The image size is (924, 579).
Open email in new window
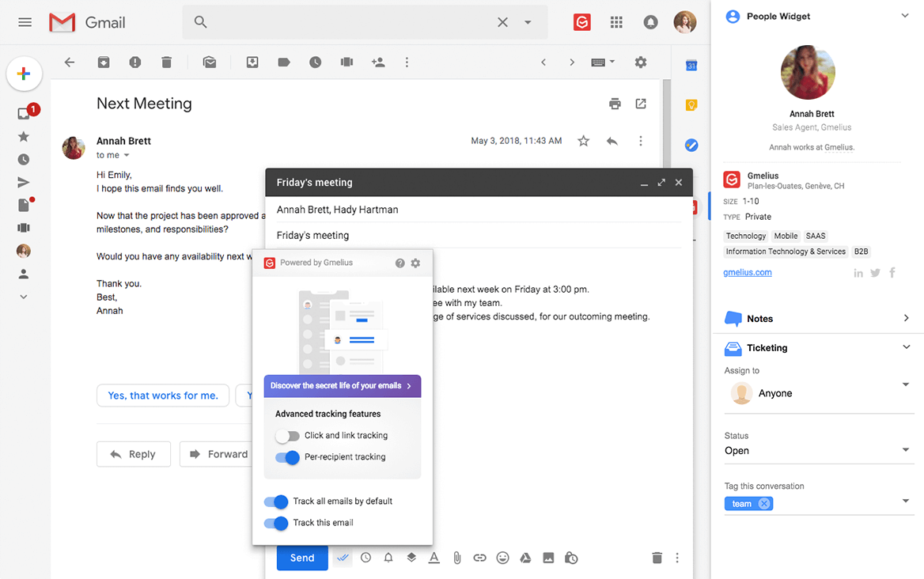641,104
